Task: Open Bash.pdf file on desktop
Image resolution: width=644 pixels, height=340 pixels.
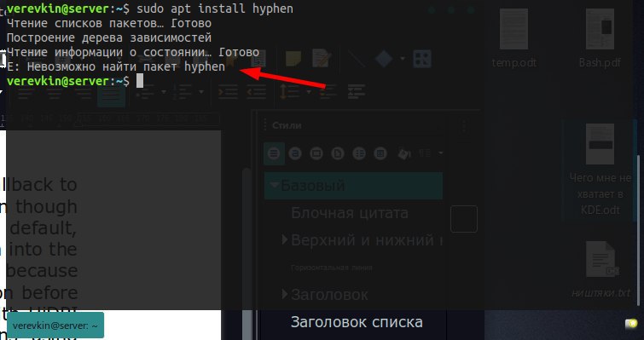Action: [x=600, y=39]
